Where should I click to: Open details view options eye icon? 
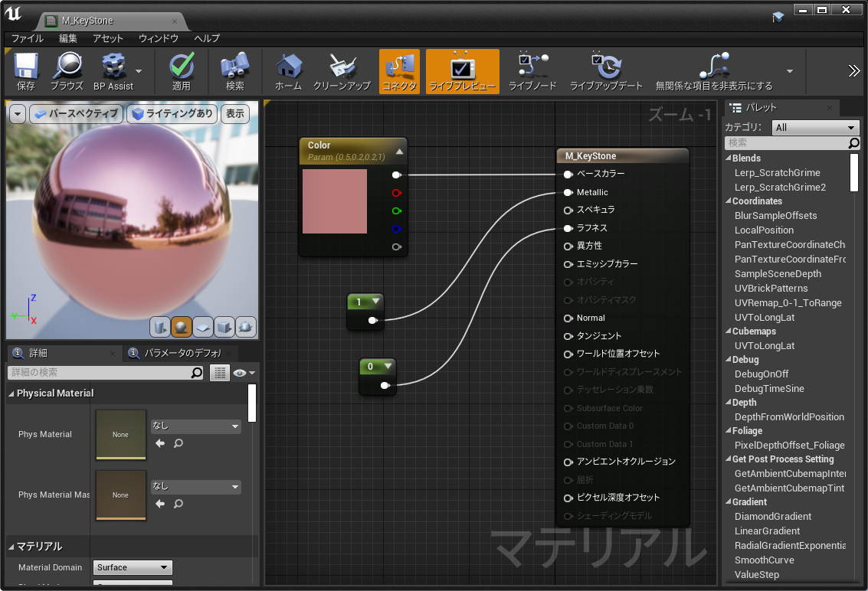pos(244,373)
